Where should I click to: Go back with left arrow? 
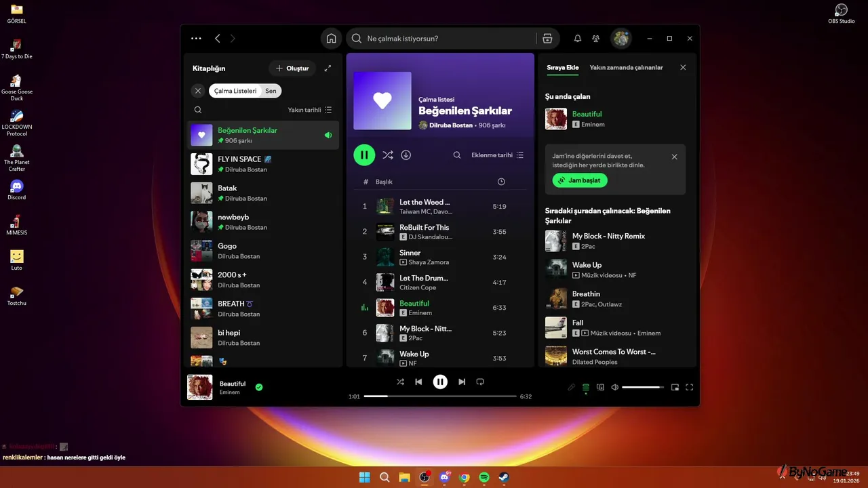coord(218,39)
